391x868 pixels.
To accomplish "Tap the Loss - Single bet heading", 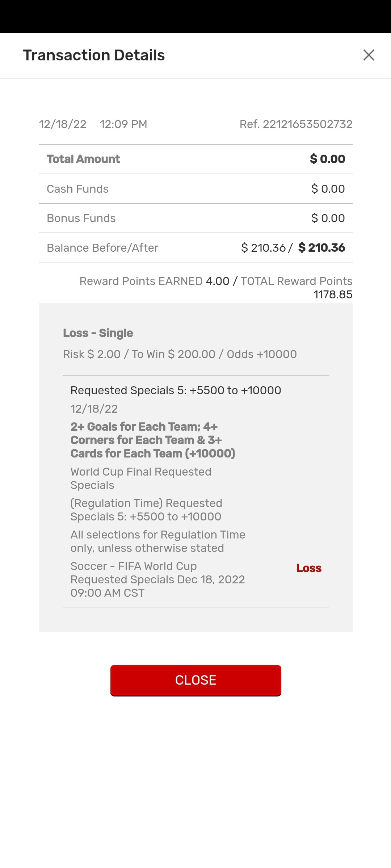I will (98, 333).
